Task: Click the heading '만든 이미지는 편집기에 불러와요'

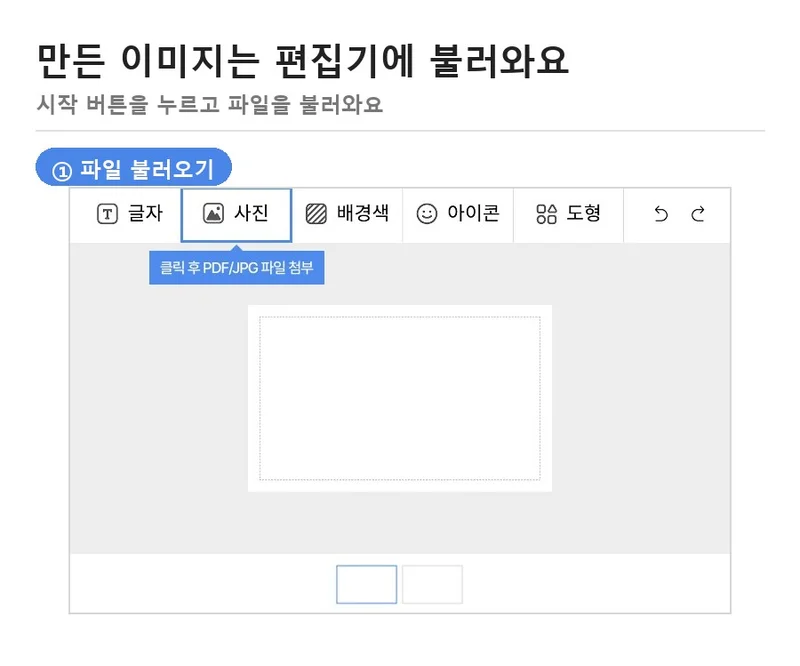Action: 303,61
